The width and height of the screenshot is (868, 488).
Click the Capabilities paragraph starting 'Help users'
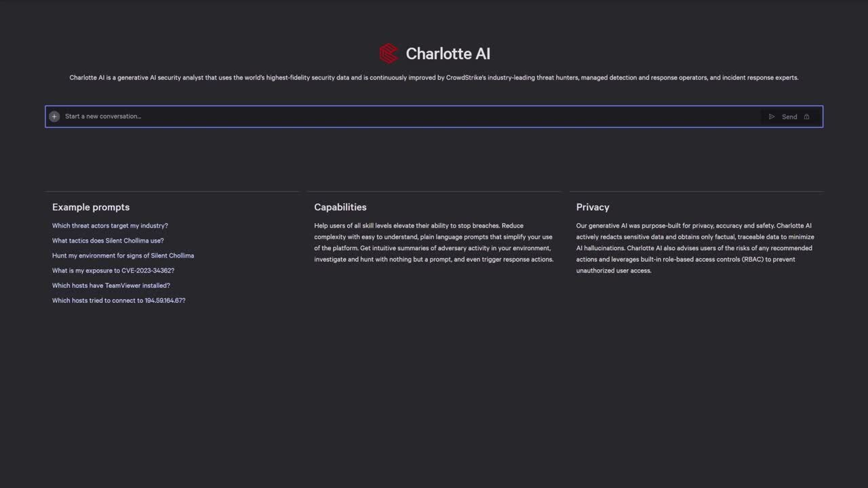point(434,243)
